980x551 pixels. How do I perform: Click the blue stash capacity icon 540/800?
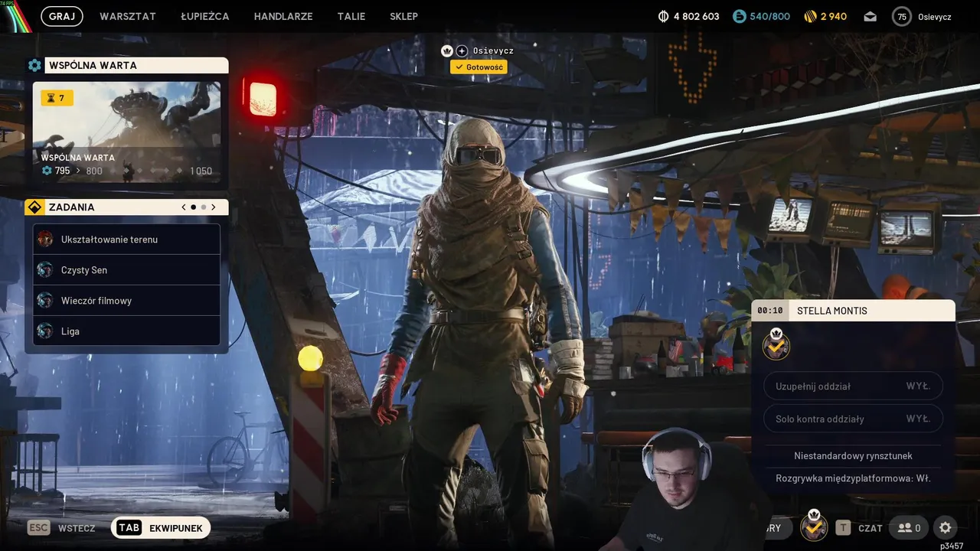click(x=739, y=16)
